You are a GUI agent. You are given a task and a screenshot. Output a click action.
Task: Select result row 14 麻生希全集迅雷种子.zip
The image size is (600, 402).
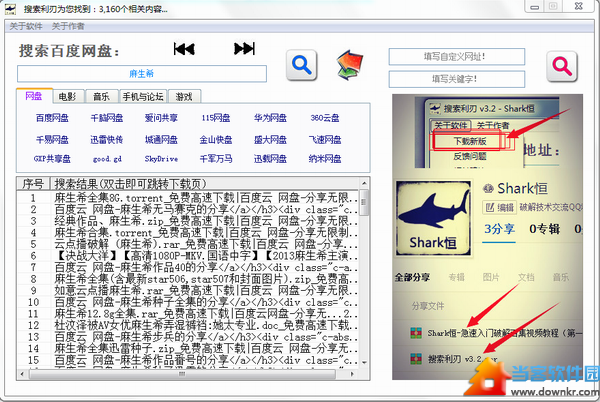pos(188,348)
